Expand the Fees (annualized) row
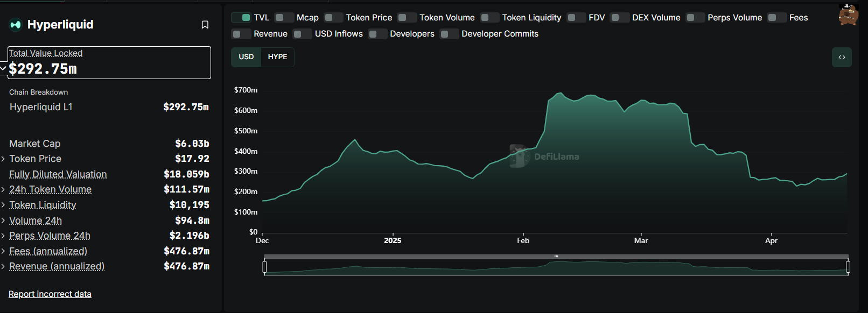The height and width of the screenshot is (313, 868). point(3,251)
